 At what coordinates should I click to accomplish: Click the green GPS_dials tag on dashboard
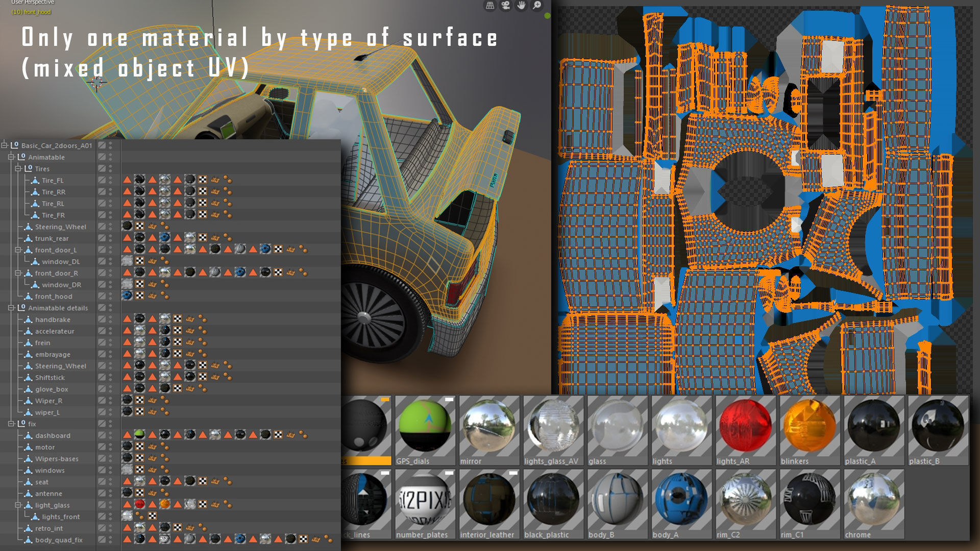click(139, 435)
